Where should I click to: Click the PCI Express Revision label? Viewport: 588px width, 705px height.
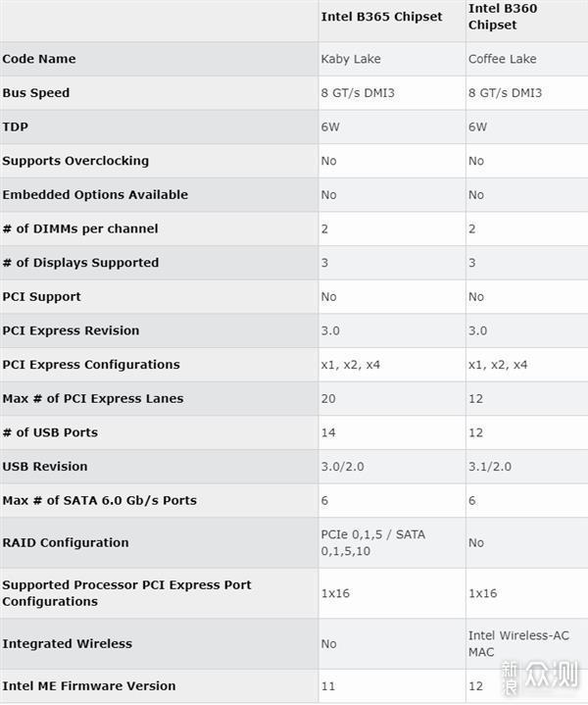(x=71, y=330)
